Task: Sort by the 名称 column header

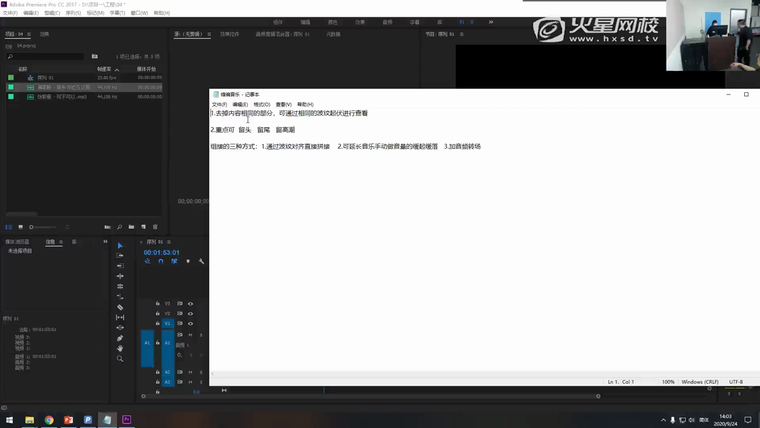Action: [23, 69]
